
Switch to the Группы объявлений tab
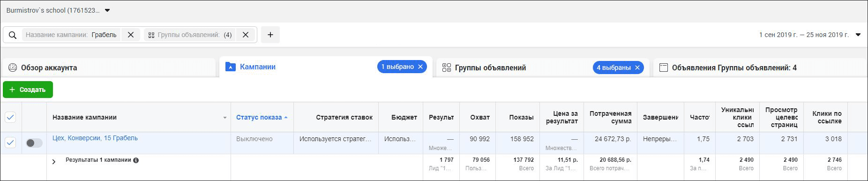tap(490, 68)
